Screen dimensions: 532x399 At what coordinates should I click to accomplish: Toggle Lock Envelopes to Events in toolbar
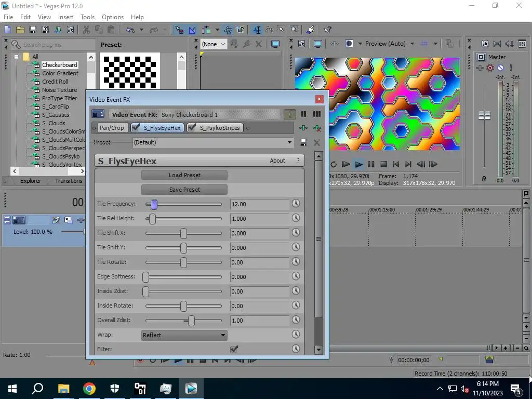(228, 30)
